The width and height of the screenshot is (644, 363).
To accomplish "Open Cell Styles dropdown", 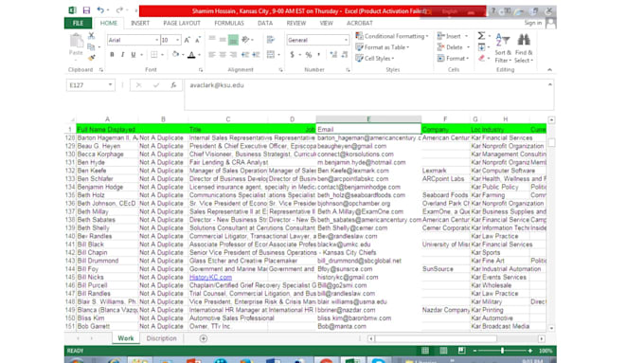I will 375,59.
